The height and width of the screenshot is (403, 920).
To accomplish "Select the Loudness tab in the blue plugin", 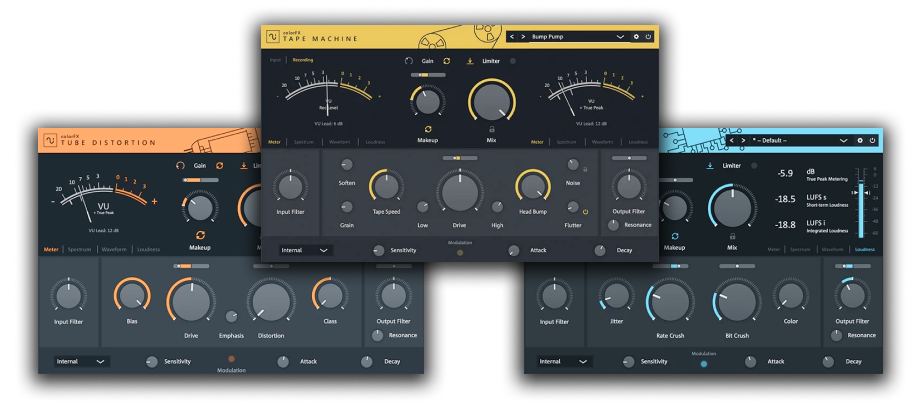I will coord(864,249).
